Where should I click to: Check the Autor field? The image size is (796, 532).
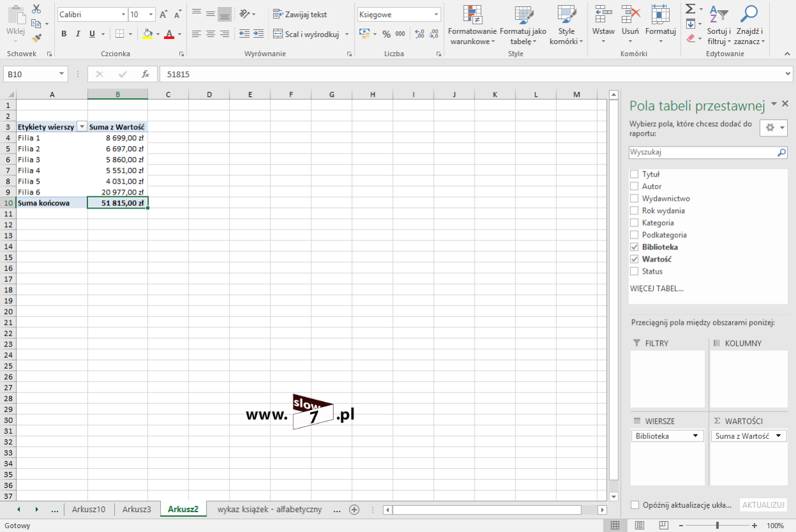[x=634, y=186]
